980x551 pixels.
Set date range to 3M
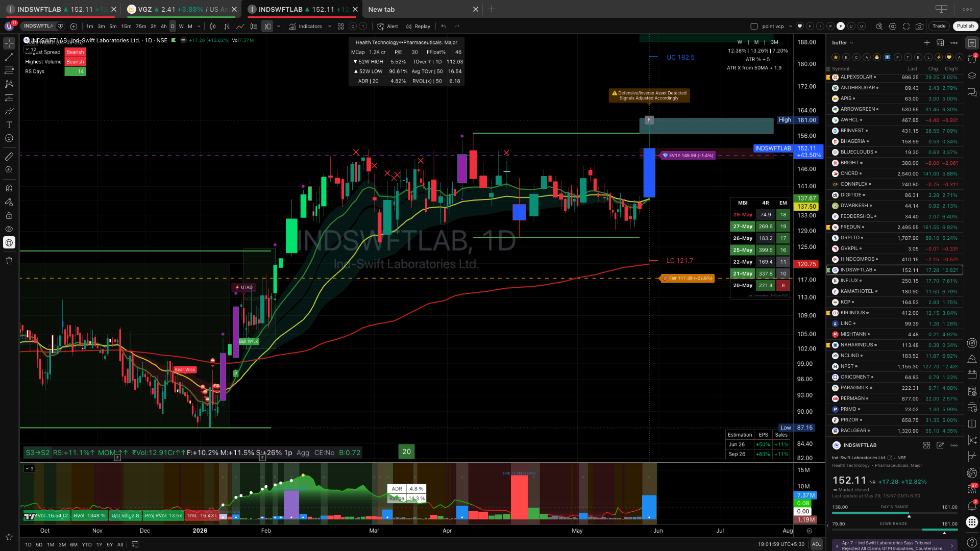62,545
